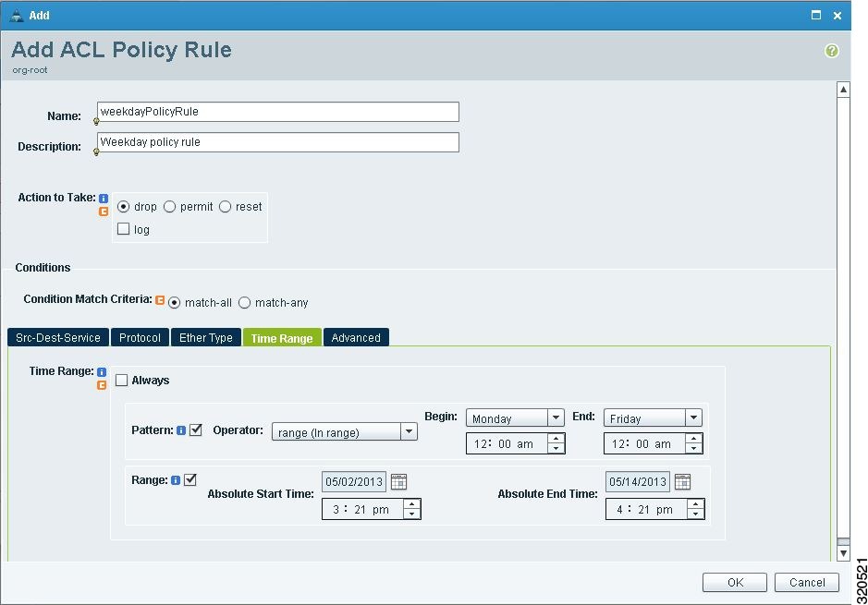This screenshot has width=868, height=605.
Task: Click the info icon next to Pattern
Action: click(181, 430)
